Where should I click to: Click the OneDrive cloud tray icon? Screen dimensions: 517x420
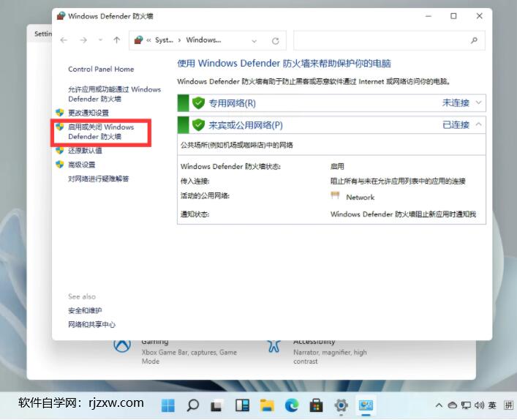(453, 405)
